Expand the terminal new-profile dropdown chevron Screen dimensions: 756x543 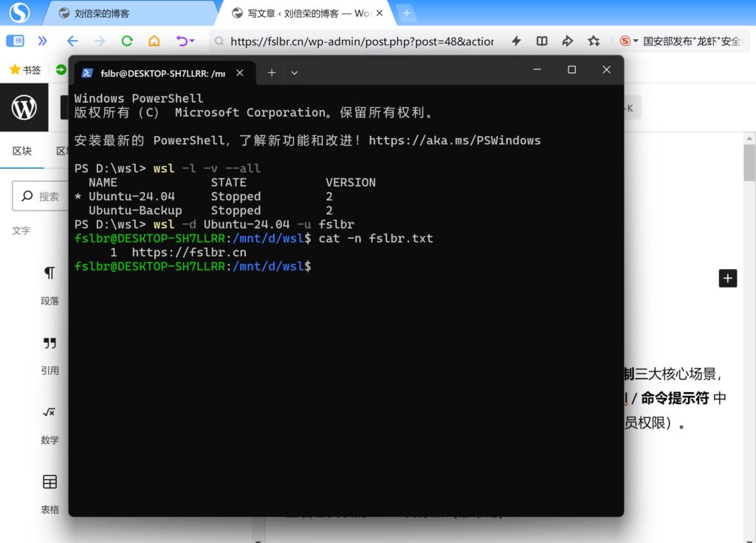pos(295,72)
